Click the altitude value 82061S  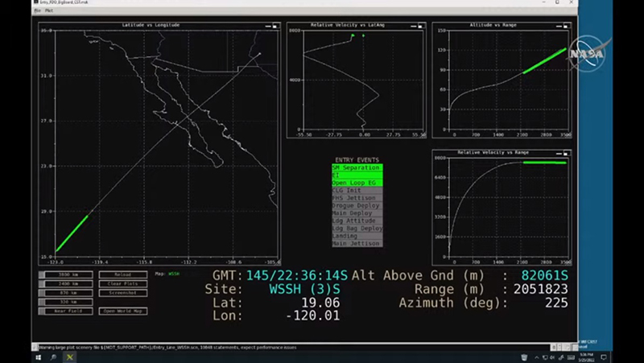point(545,275)
